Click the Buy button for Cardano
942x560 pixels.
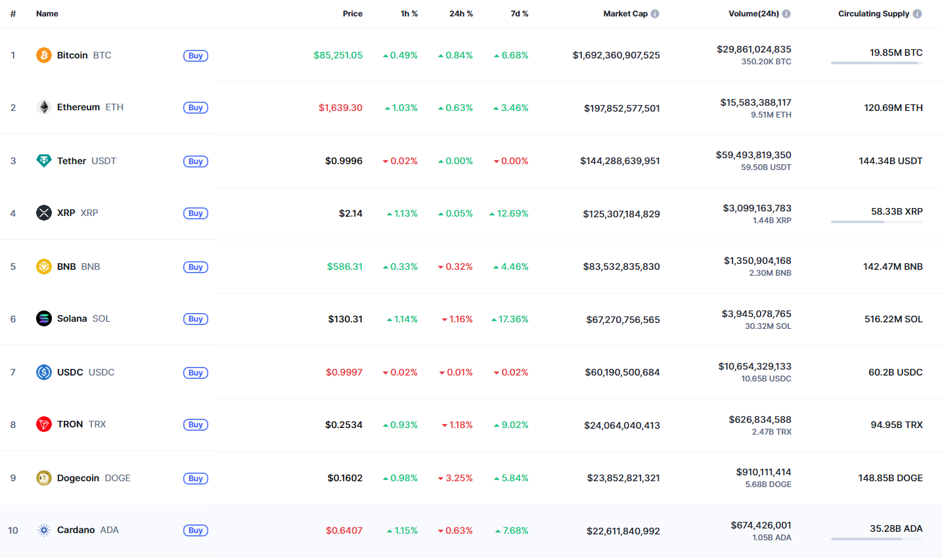coord(196,530)
